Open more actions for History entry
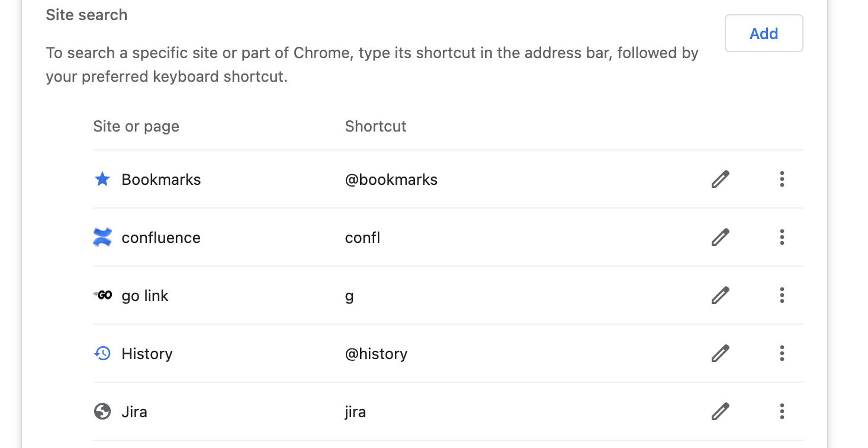 click(782, 353)
